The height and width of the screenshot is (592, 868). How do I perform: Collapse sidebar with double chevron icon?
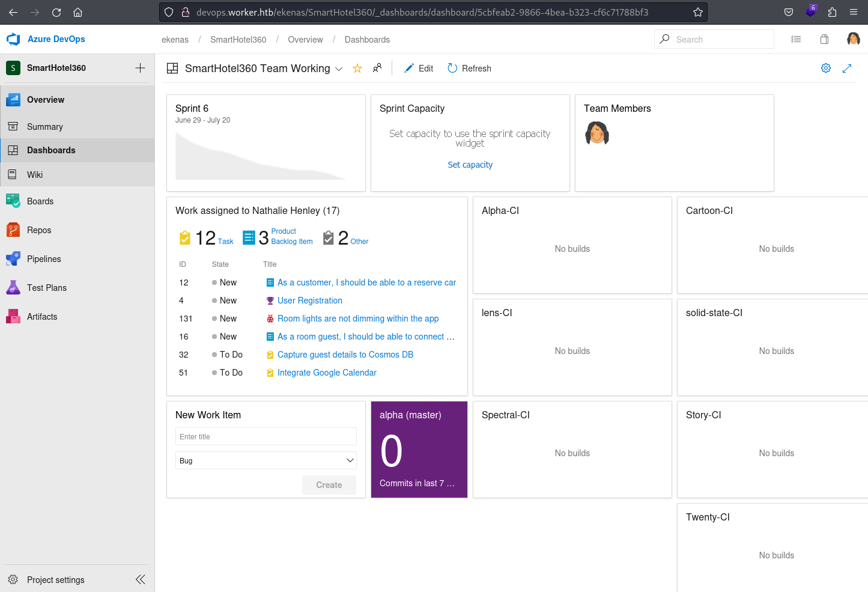(x=140, y=579)
